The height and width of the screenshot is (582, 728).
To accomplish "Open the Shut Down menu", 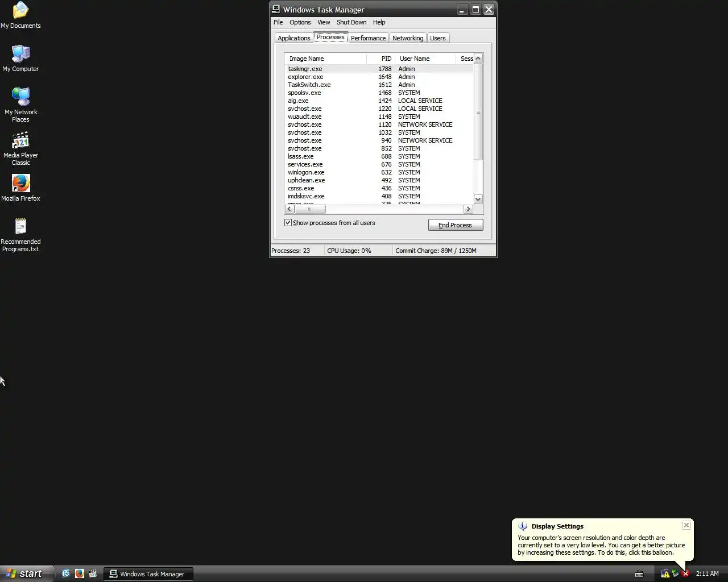I will pos(351,22).
